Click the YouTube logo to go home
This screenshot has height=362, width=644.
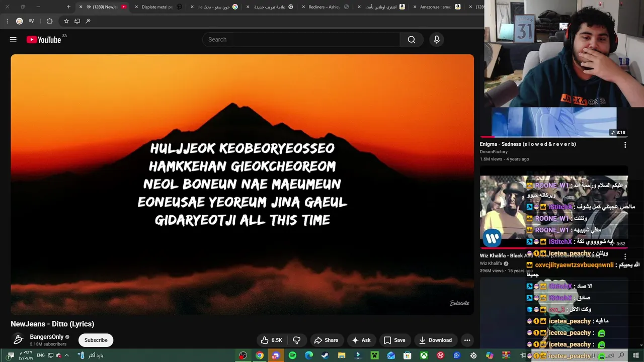tap(44, 40)
